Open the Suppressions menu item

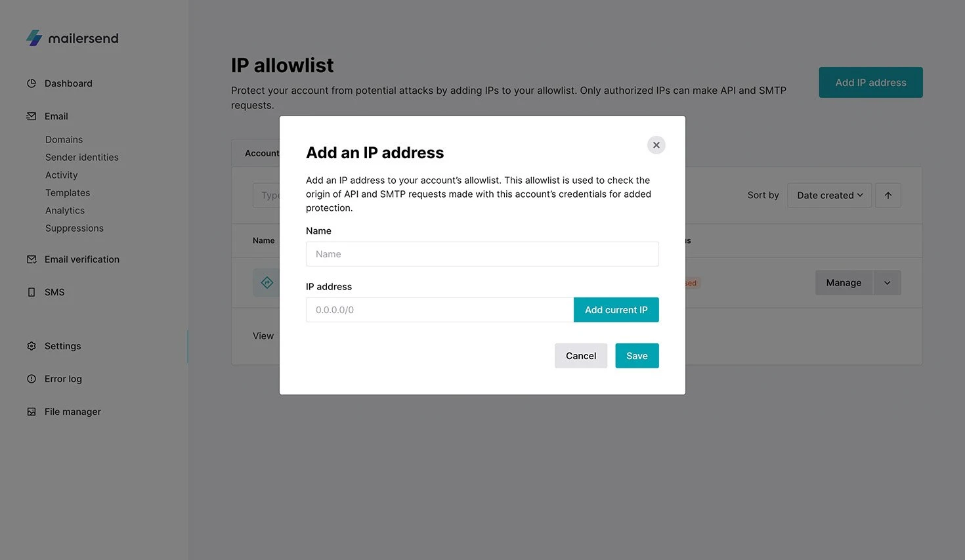click(74, 228)
